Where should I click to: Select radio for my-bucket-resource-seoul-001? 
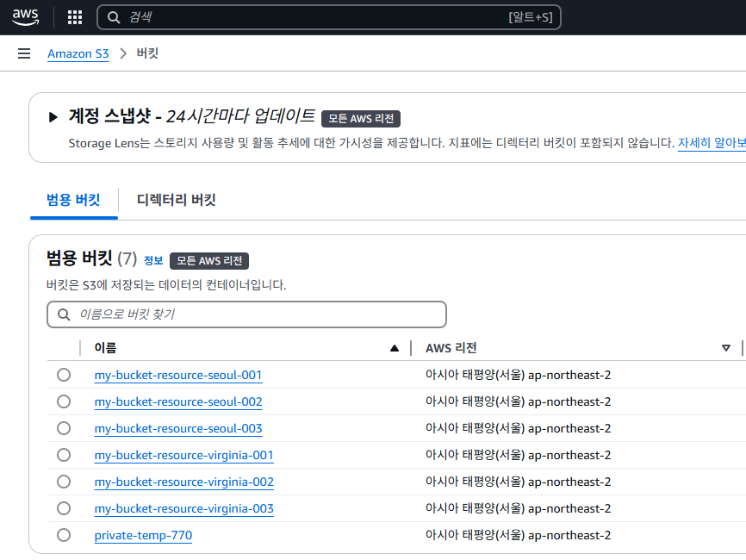coord(64,375)
